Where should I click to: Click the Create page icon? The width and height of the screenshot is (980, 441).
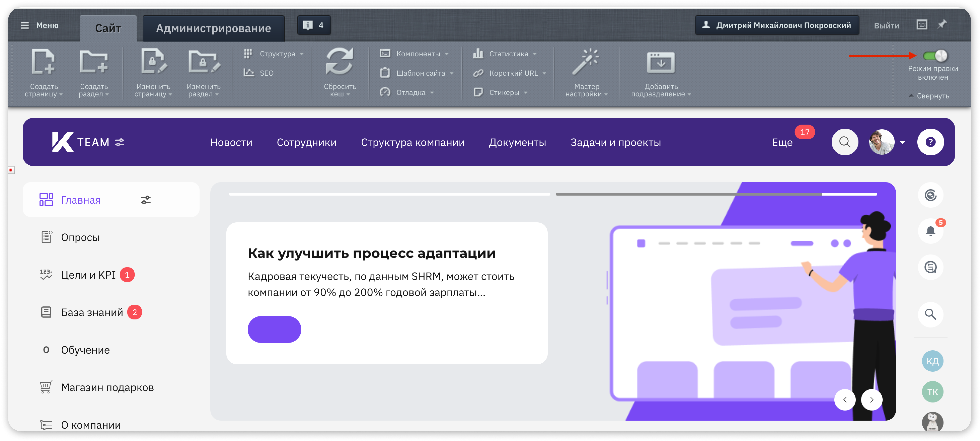43,61
